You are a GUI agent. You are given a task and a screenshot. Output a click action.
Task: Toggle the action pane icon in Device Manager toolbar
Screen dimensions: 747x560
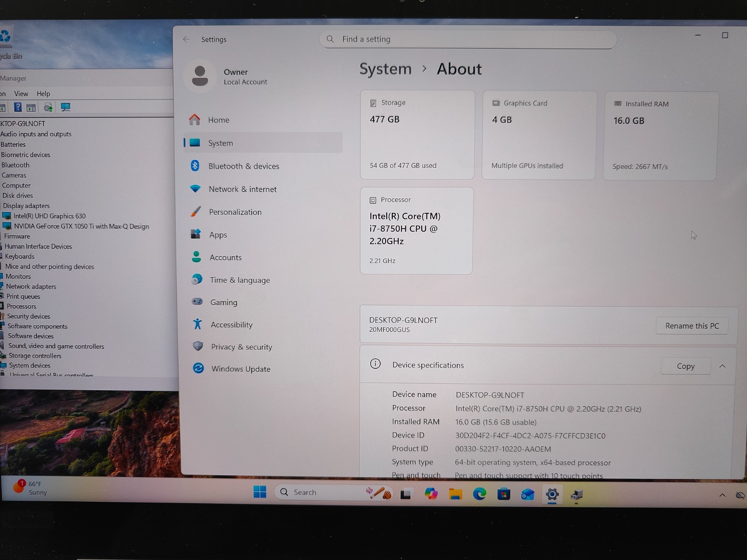click(x=31, y=108)
